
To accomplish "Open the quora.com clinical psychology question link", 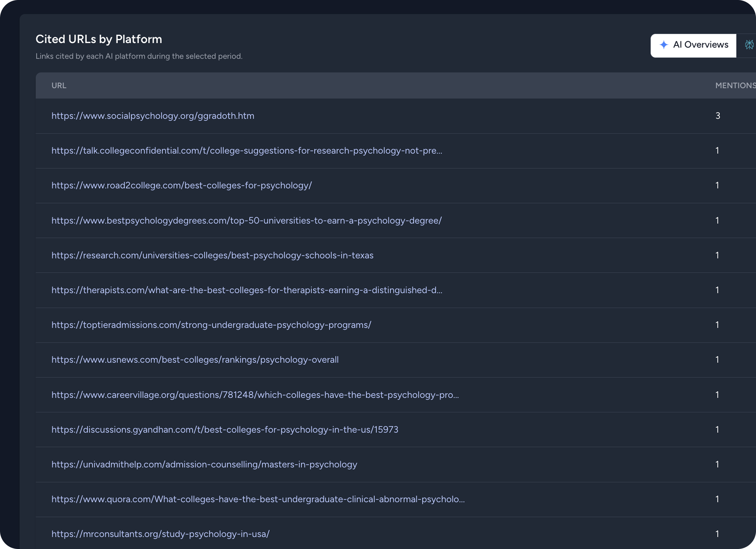I will tap(258, 499).
